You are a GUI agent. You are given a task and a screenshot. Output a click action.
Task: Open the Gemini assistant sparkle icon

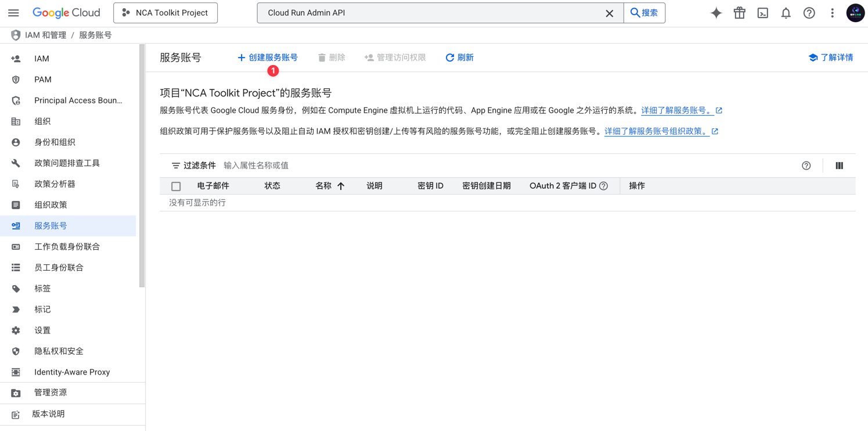716,12
